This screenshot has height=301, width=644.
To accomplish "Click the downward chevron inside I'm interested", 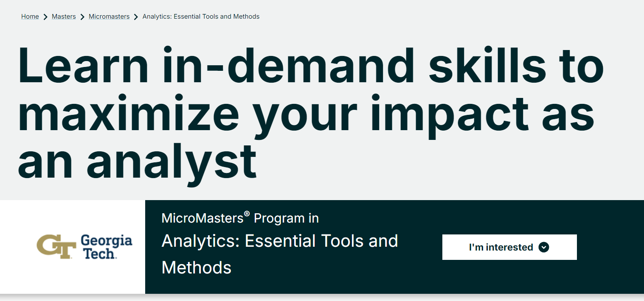I will [544, 247].
